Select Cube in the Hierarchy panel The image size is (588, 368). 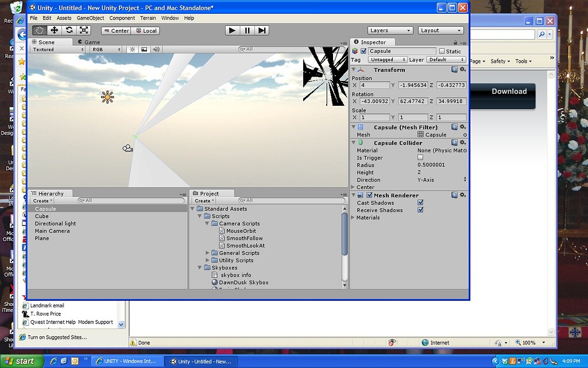(42, 216)
